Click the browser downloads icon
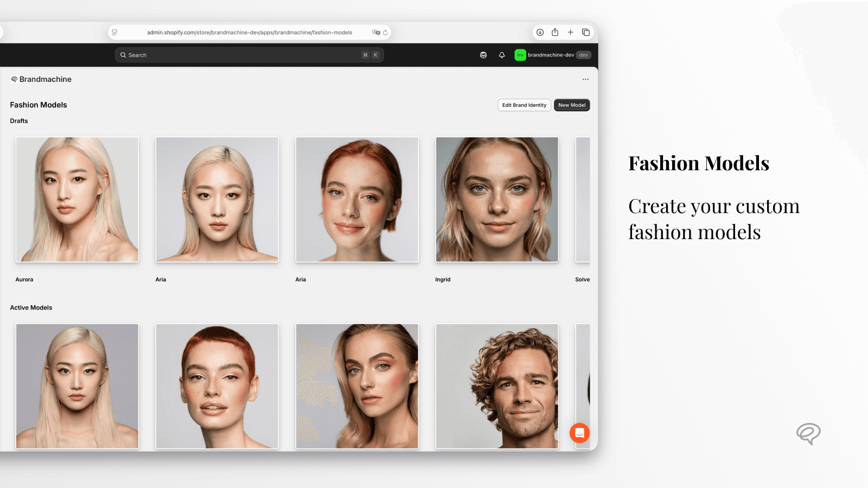Viewport: 868px width, 488px height. pyautogui.click(x=540, y=33)
